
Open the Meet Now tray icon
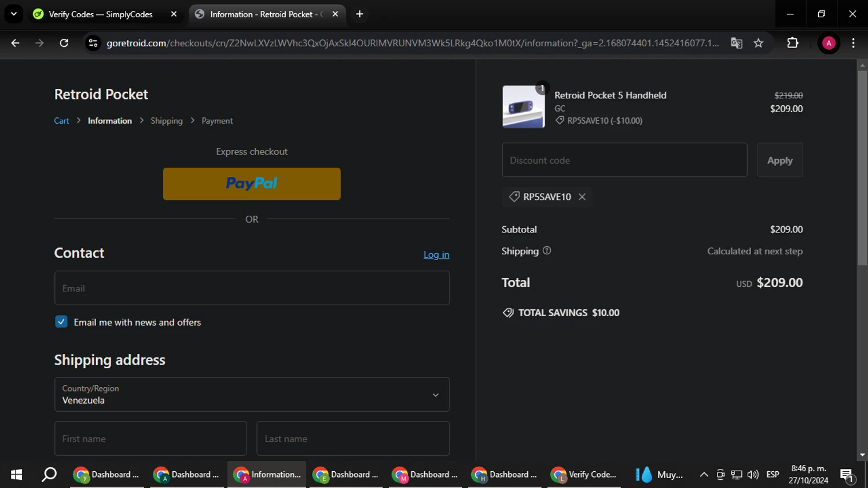click(720, 475)
